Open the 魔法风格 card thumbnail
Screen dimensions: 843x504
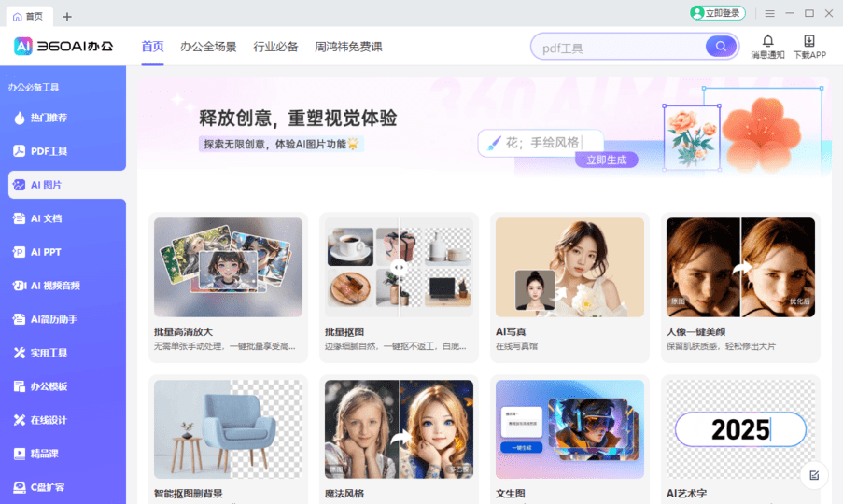coord(399,429)
